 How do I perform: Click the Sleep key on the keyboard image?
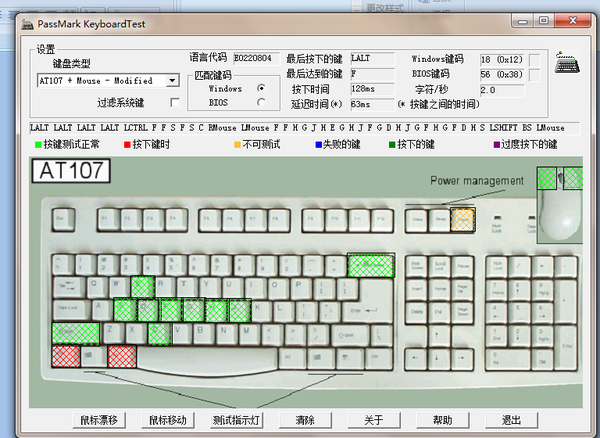coord(439,221)
